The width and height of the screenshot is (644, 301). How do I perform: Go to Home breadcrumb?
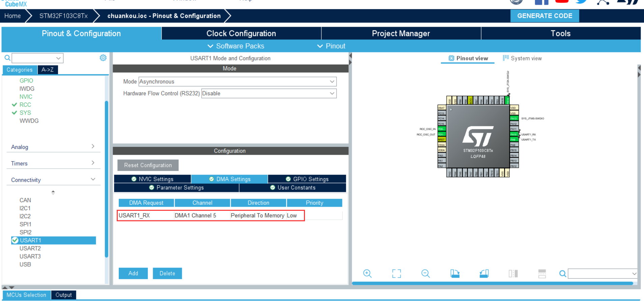pyautogui.click(x=12, y=16)
